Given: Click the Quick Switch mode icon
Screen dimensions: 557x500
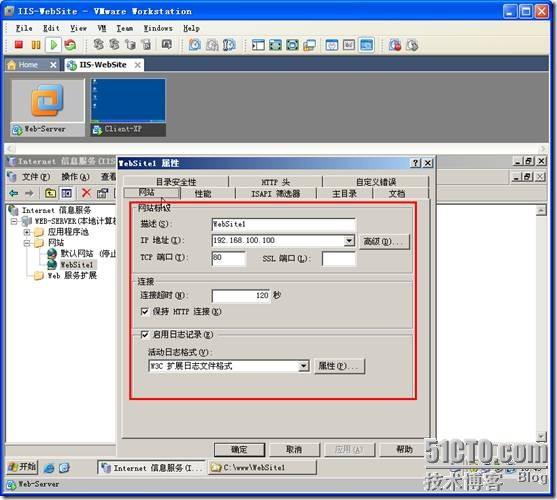Looking at the screenshot, I should click(x=292, y=45).
